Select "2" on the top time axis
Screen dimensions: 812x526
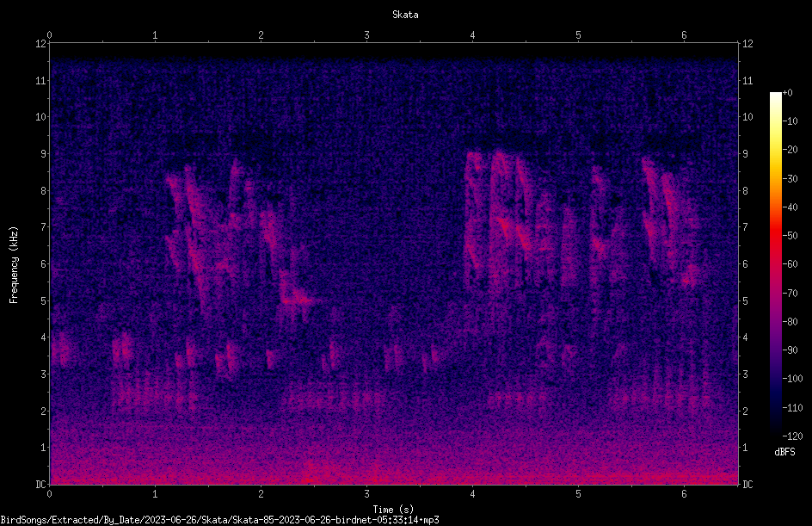(x=261, y=35)
